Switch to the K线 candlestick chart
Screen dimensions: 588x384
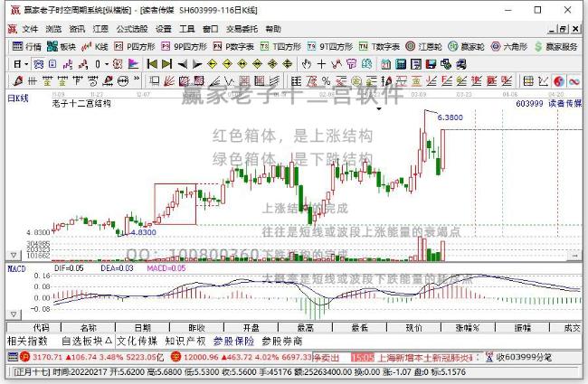(95, 46)
